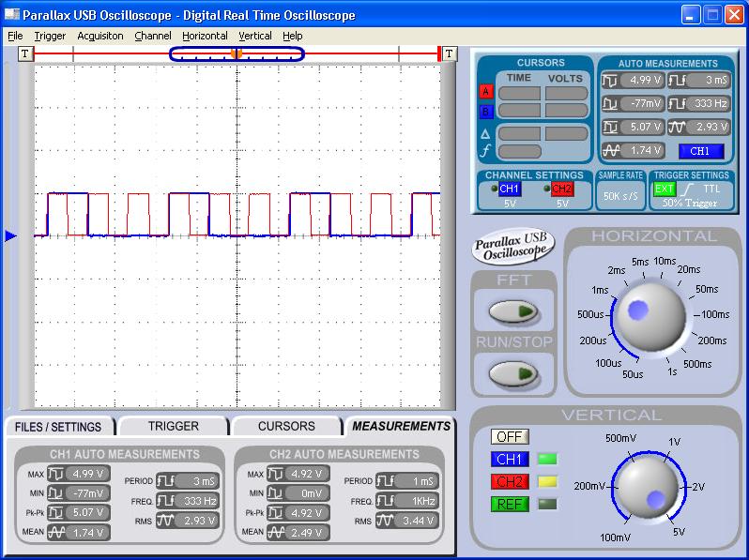Toggle the green CH1 indicator light
The width and height of the screenshot is (749, 560).
click(x=547, y=460)
